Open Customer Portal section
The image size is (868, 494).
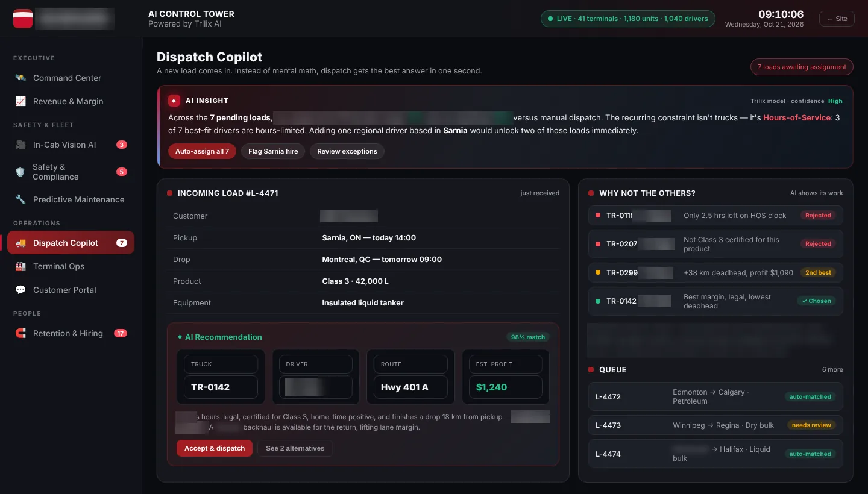pyautogui.click(x=71, y=290)
